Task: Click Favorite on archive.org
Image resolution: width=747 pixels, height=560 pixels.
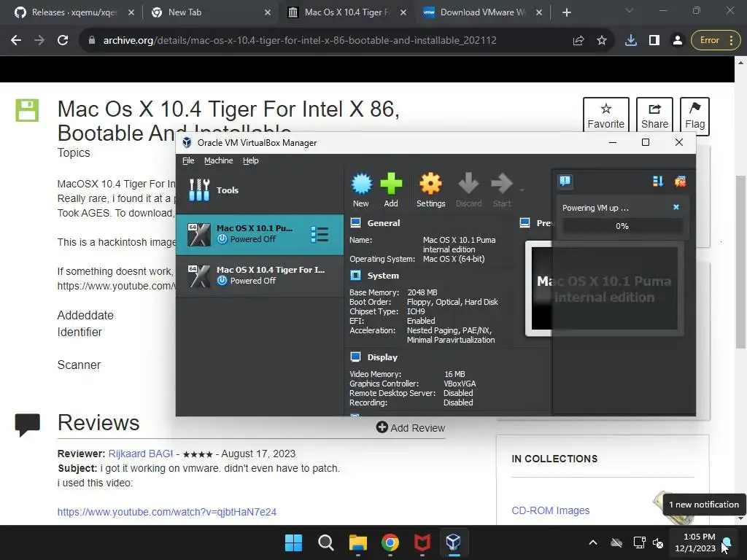Action: (605, 116)
